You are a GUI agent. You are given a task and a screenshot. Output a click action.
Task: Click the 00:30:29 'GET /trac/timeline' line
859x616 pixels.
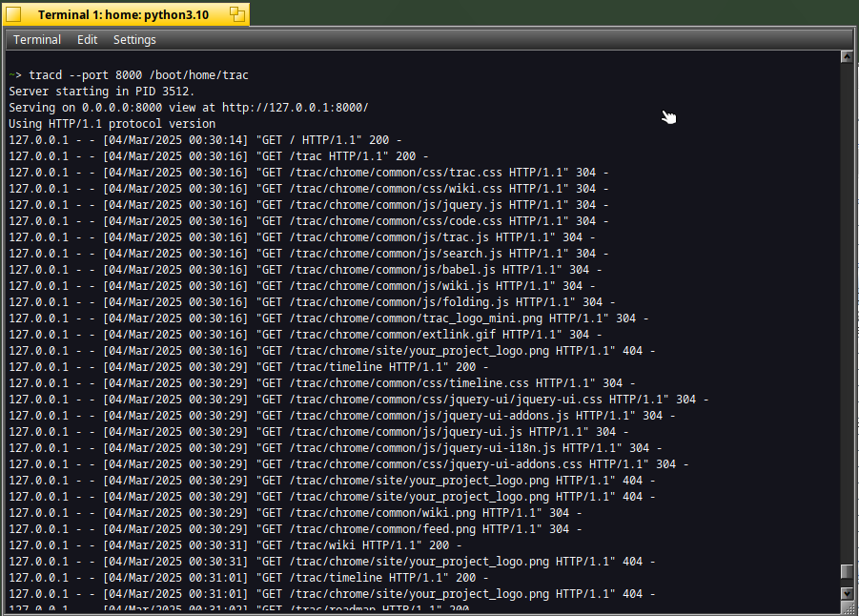248,366
